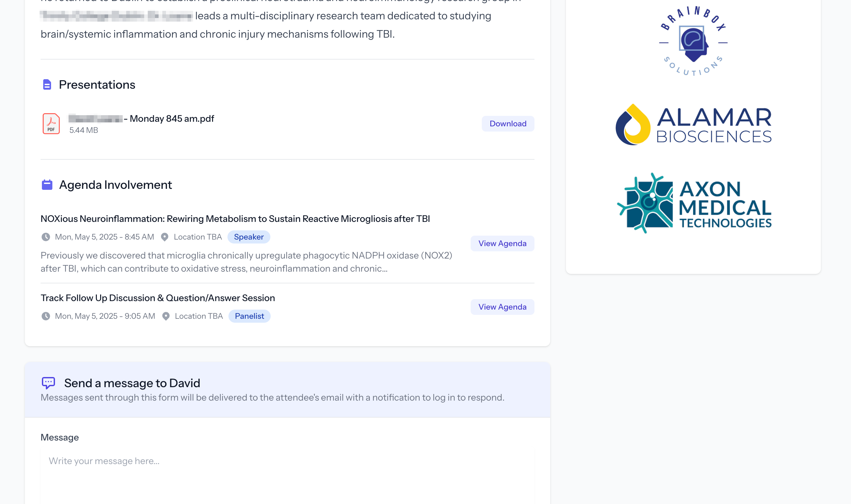The image size is (851, 504).
Task: Focus the Write your message text area
Action: point(287,476)
